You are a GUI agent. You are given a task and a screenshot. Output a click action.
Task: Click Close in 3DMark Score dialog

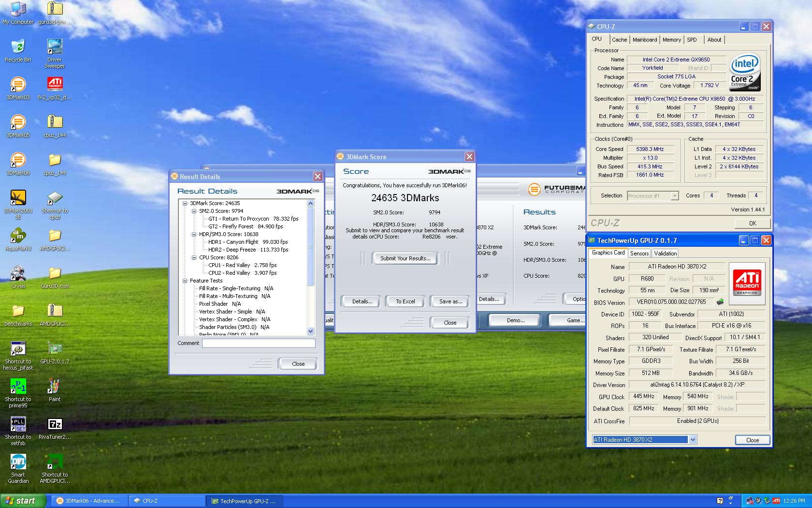450,323
